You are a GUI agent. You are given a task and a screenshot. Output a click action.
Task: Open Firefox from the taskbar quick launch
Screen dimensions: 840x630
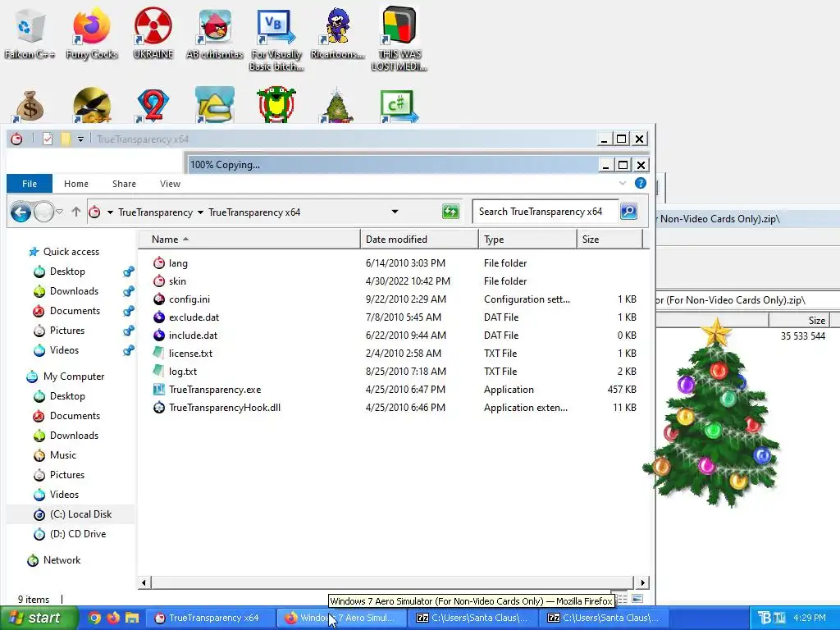[113, 618]
